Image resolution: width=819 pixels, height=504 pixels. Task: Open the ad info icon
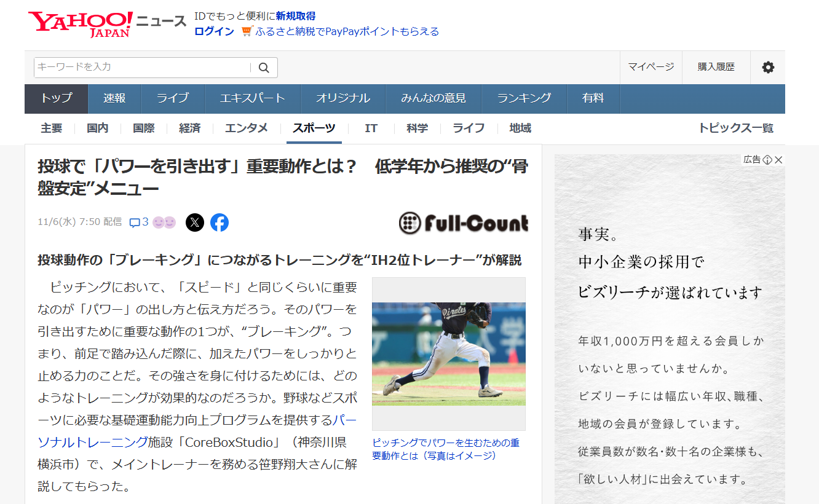(x=767, y=160)
